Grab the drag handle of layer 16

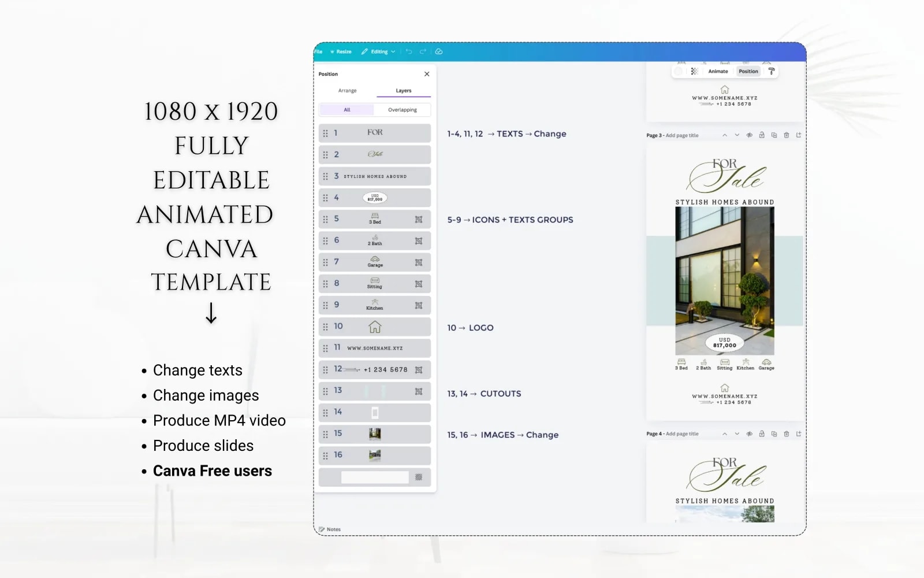point(326,455)
